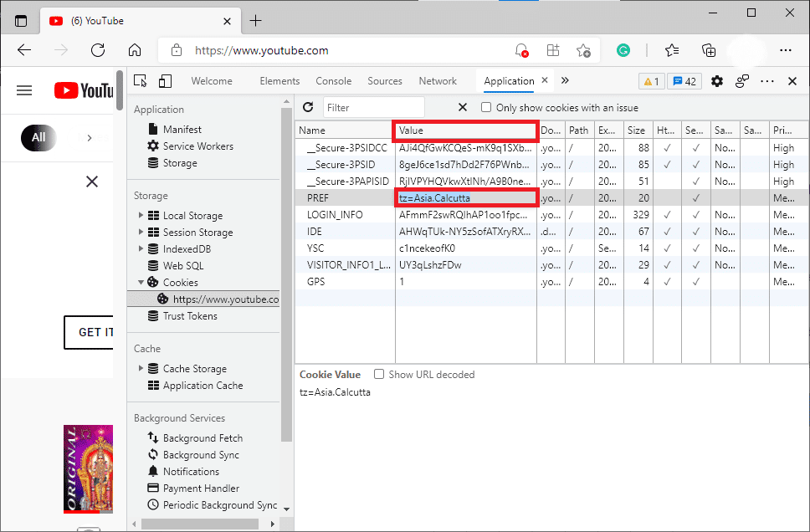810x532 pixels.
Task: Clear the cookie filter X icon
Action: (463, 107)
